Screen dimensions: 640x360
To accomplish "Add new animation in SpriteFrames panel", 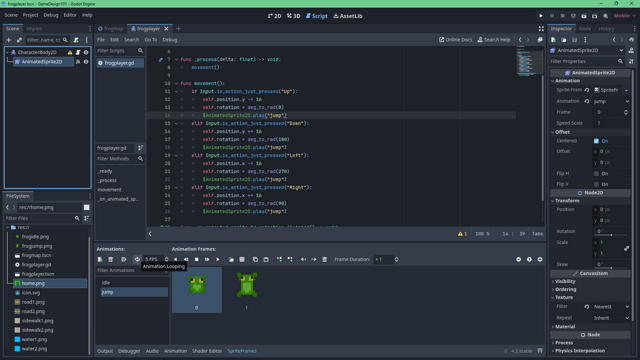I will pos(100,260).
